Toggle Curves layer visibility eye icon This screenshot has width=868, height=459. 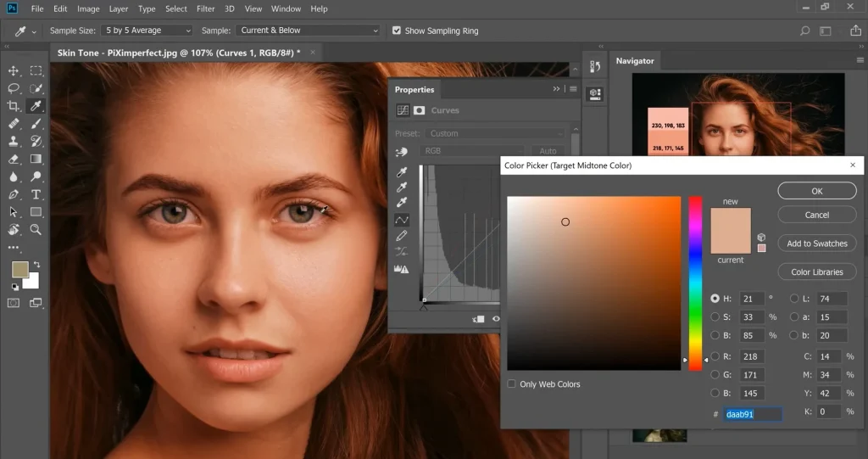pos(496,319)
